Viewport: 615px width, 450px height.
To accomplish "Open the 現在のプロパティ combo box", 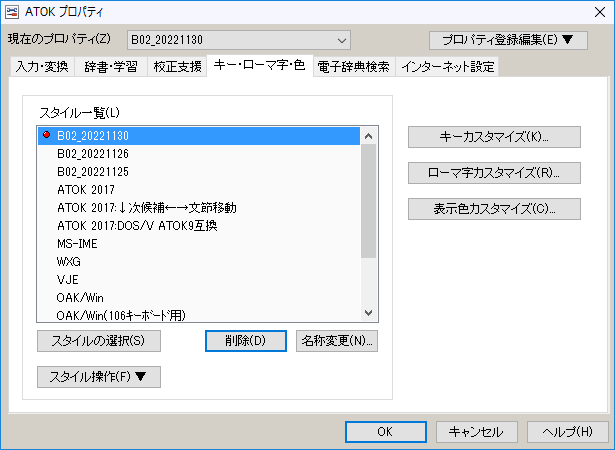I will pyautogui.click(x=238, y=40).
